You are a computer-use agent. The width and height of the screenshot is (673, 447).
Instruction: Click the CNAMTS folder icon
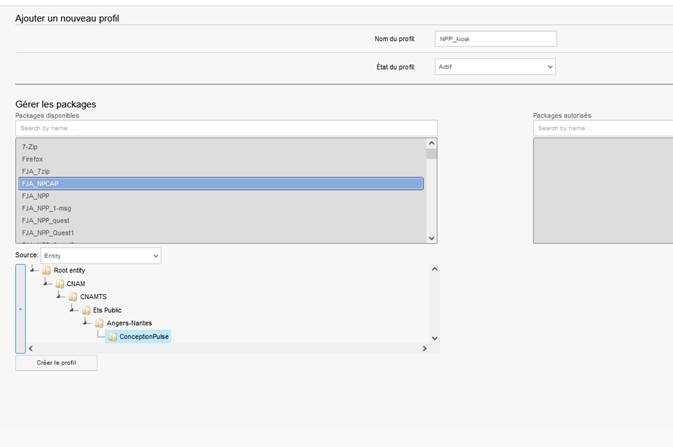(x=73, y=297)
